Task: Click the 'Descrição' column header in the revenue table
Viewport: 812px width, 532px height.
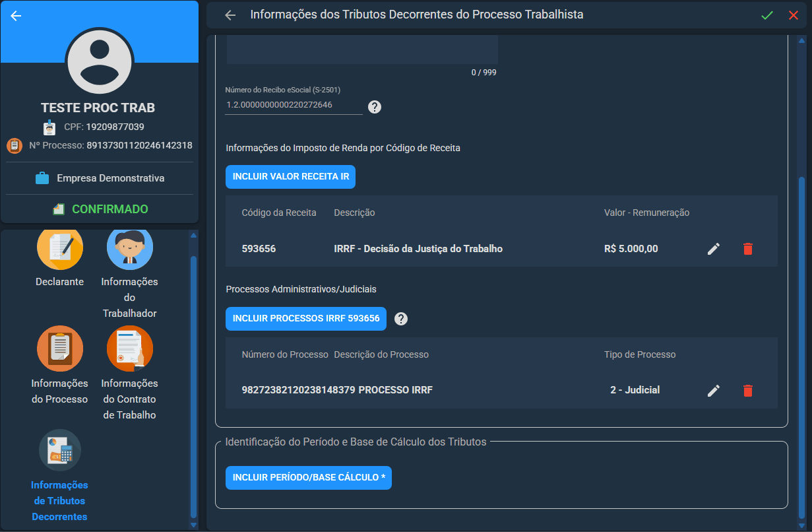Action: click(x=354, y=213)
